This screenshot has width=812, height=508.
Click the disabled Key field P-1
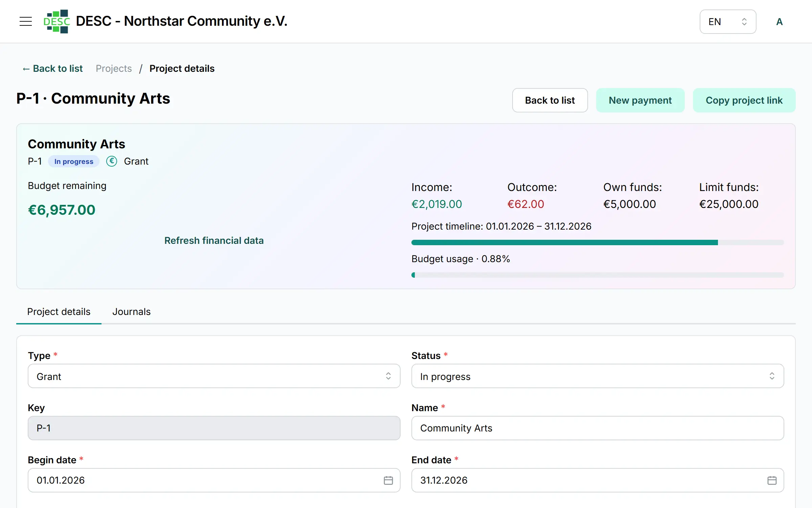(x=214, y=428)
